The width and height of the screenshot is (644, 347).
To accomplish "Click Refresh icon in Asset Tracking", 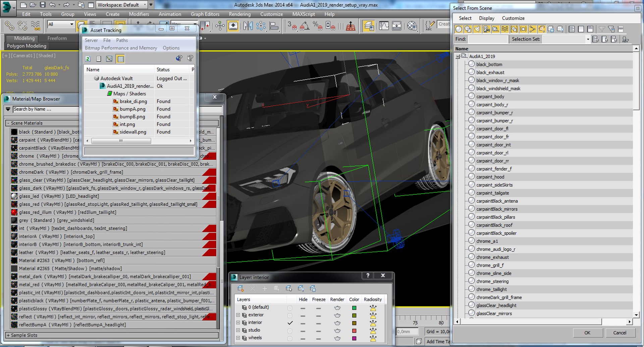I will tap(88, 59).
